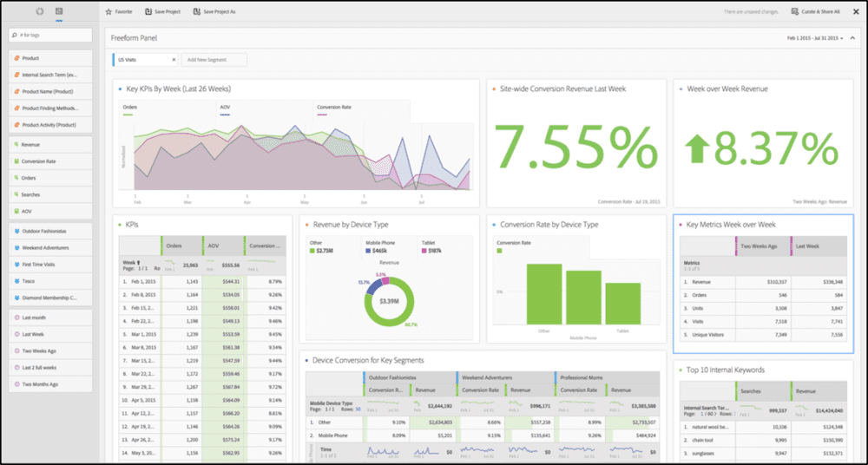The height and width of the screenshot is (465, 868).
Task: Select the sunglasses keyword row
Action: (x=763, y=454)
